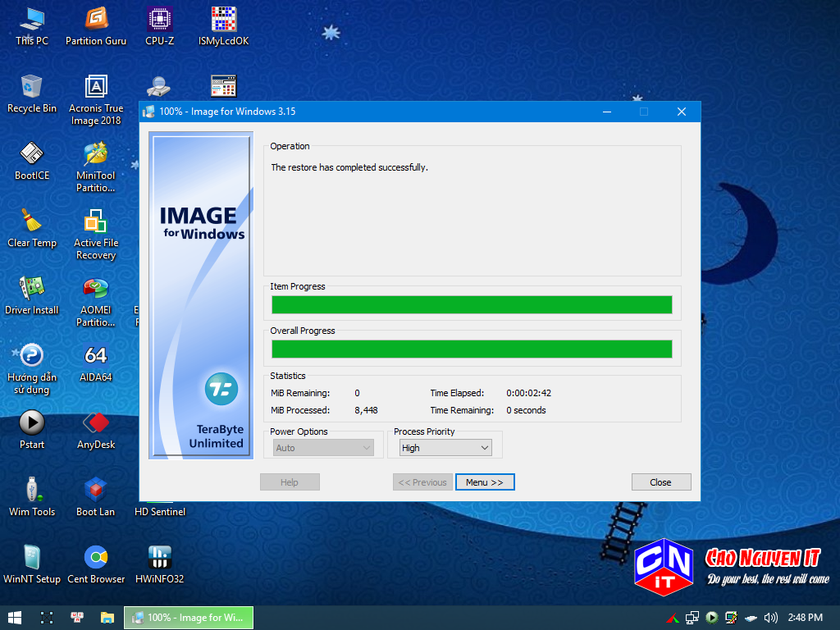The width and height of the screenshot is (840, 630).
Task: Open Hướng dẫn sử dụng help icon
Action: pyautogui.click(x=32, y=369)
